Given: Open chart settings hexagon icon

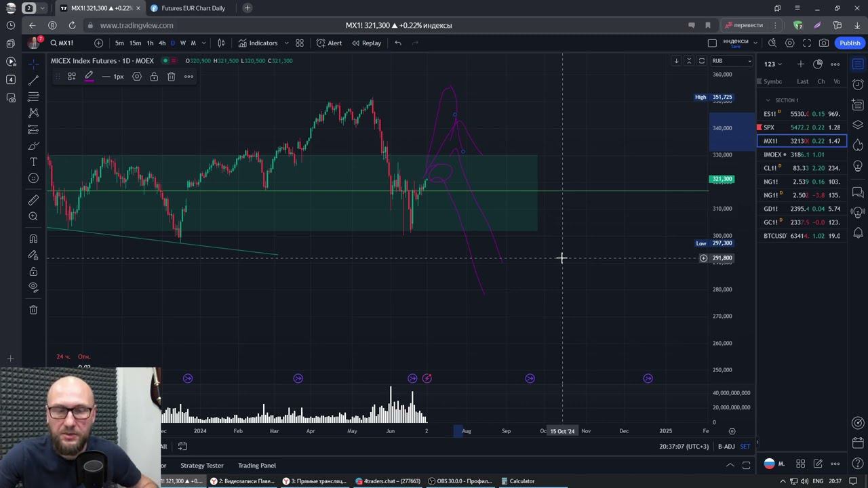Looking at the screenshot, I should click(x=789, y=43).
